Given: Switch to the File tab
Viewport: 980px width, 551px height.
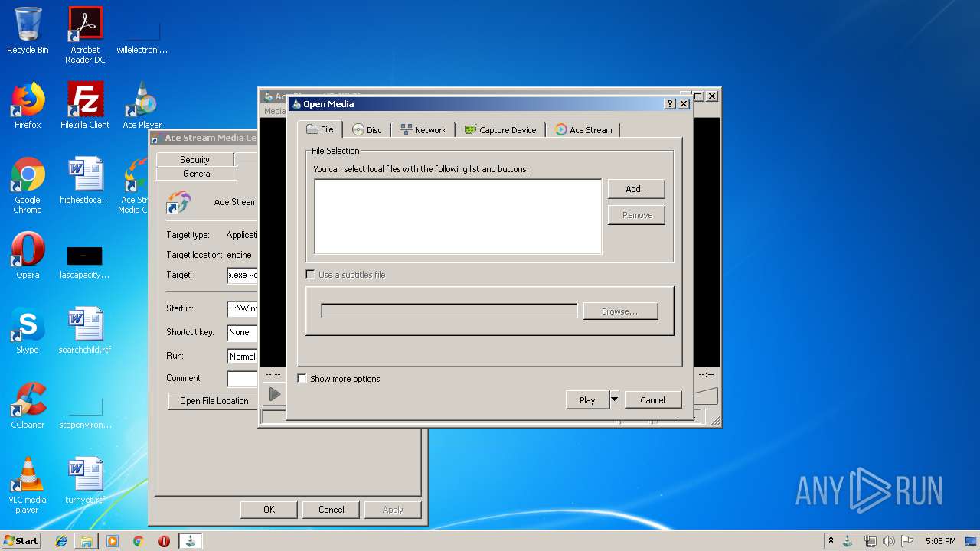Looking at the screenshot, I should point(320,129).
